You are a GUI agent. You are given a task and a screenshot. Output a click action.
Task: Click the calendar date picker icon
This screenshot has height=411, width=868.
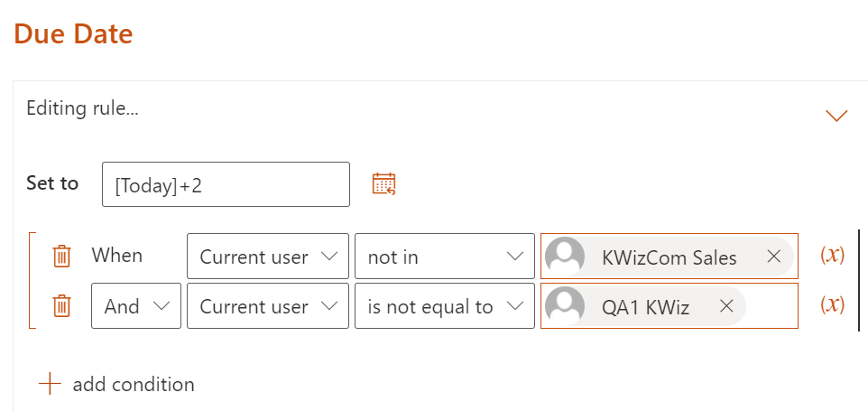[x=384, y=183]
